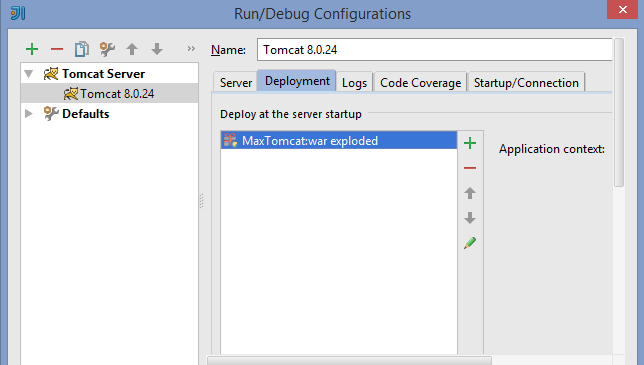Move the artifact up in the deploy list
The image size is (644, 365).
[470, 193]
